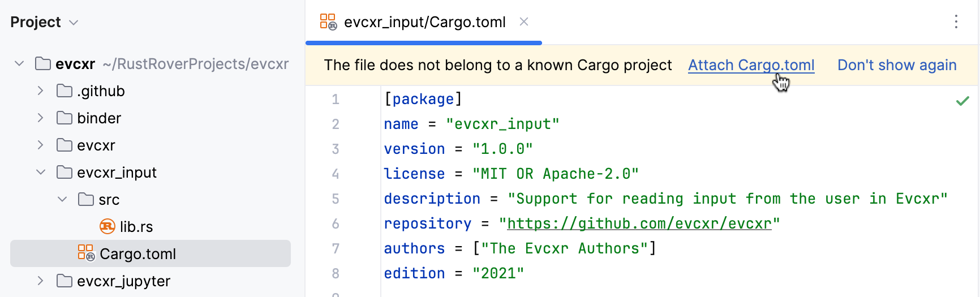Open the editor tab options kebab menu
The width and height of the screenshot is (980, 297).
tap(956, 22)
